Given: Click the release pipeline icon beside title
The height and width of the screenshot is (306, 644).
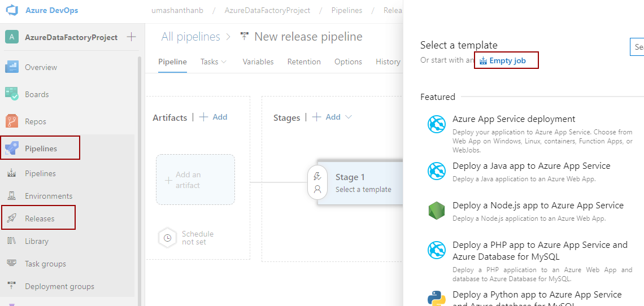Looking at the screenshot, I should (245, 37).
